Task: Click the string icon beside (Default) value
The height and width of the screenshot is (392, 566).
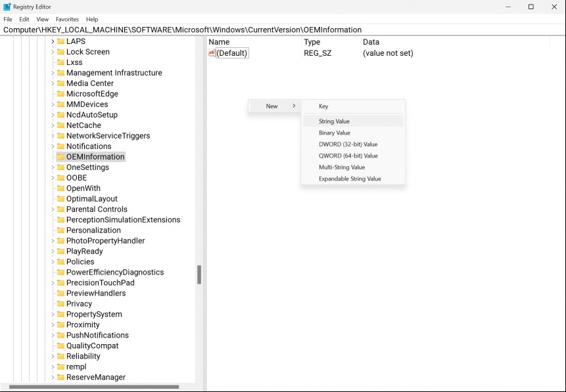Action: (x=212, y=53)
